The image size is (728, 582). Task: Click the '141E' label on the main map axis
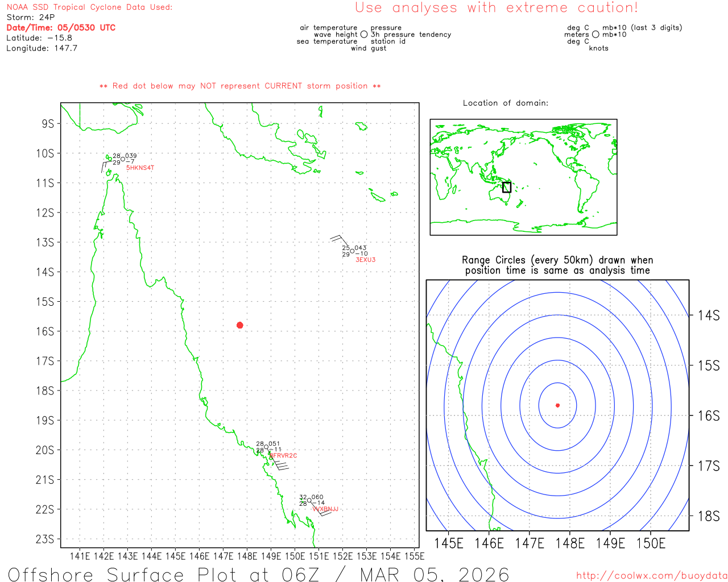(80, 556)
